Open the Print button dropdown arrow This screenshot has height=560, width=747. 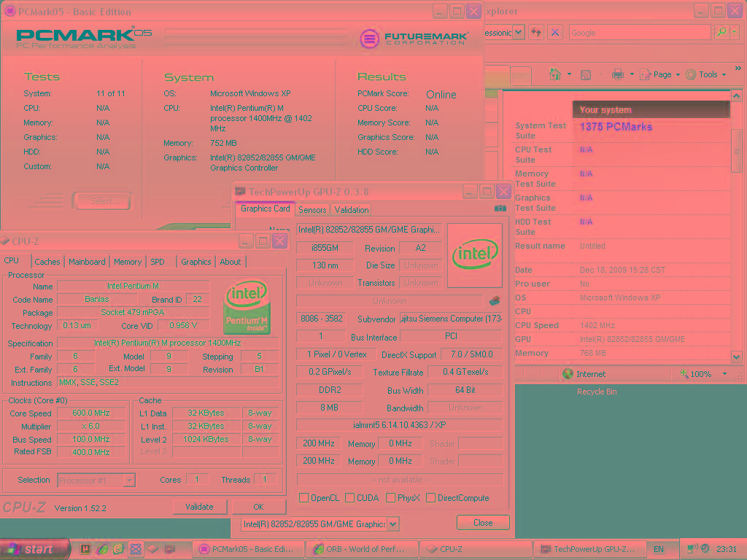click(632, 74)
